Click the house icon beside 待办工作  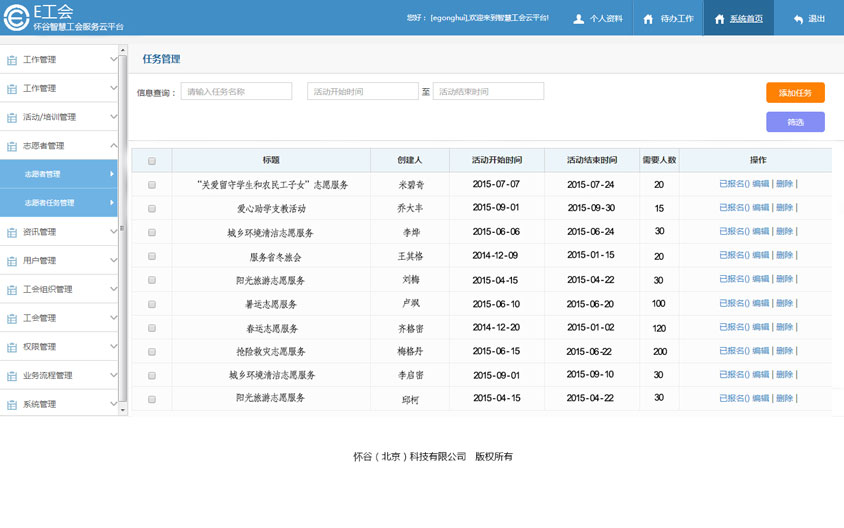click(x=648, y=19)
